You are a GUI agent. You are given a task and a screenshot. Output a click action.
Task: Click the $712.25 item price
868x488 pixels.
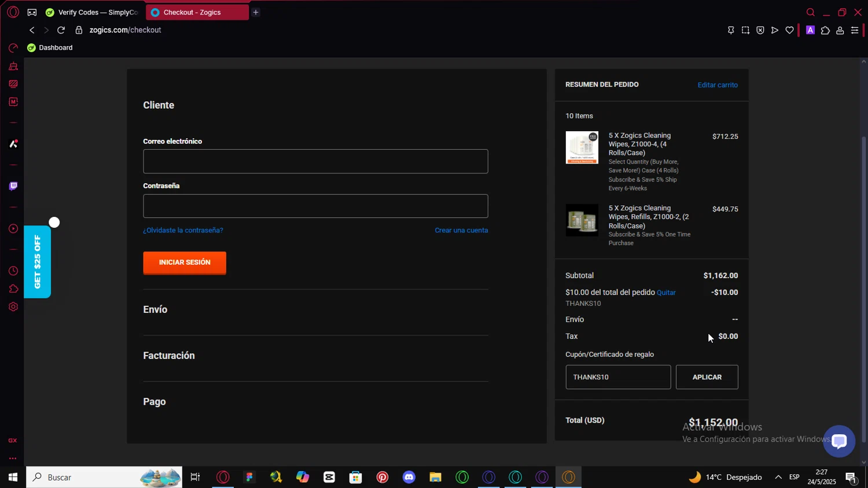[725, 137]
